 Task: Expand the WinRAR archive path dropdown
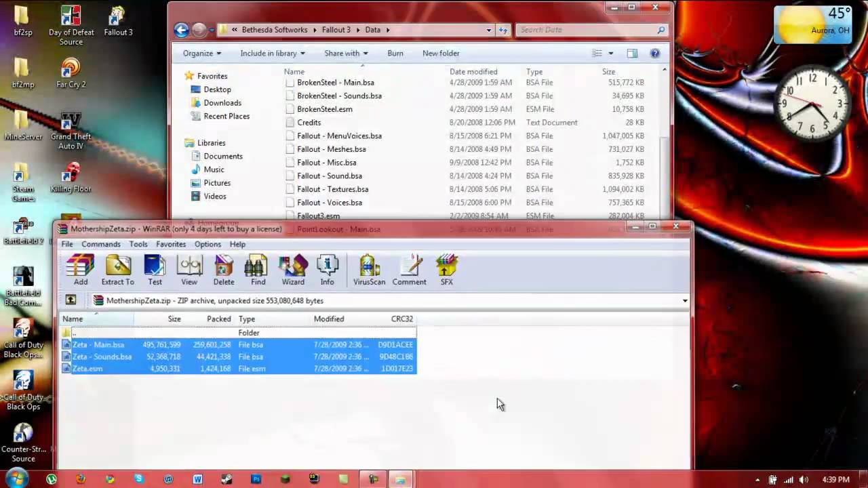coord(685,301)
